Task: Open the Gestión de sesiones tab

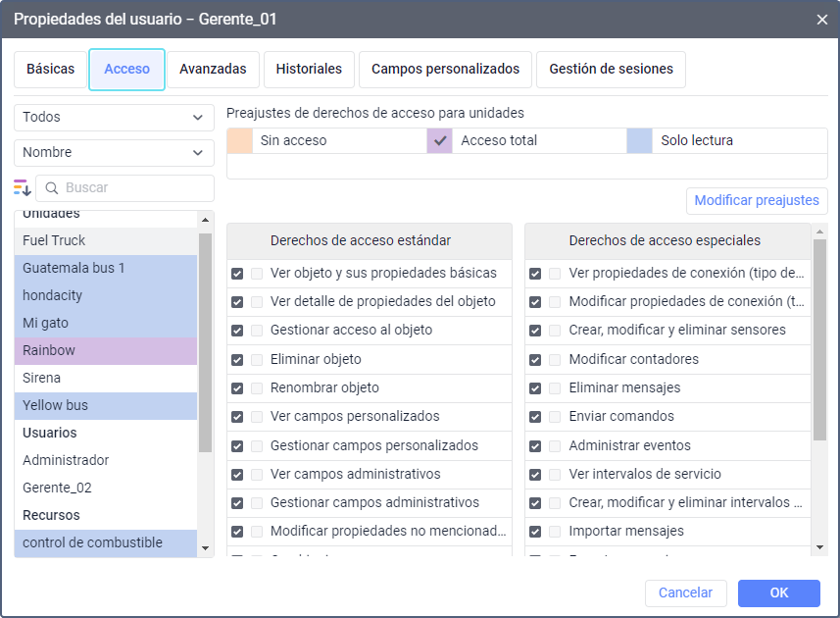Action: [x=611, y=70]
